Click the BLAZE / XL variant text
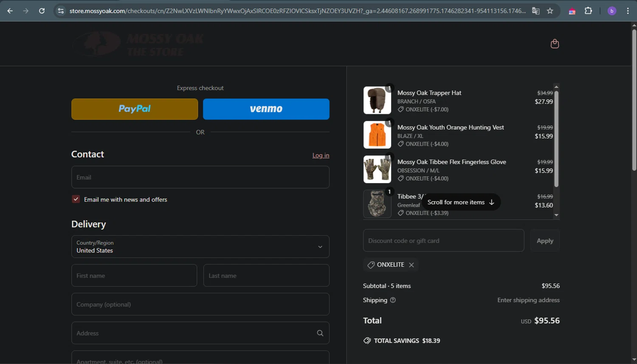 pyautogui.click(x=410, y=136)
